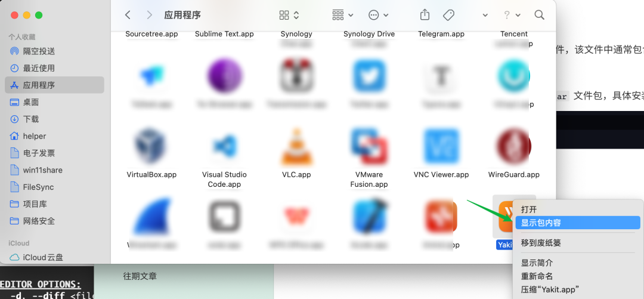The width and height of the screenshot is (644, 299).
Task: Choose 重新命名 in the context menu
Action: coord(578,276)
